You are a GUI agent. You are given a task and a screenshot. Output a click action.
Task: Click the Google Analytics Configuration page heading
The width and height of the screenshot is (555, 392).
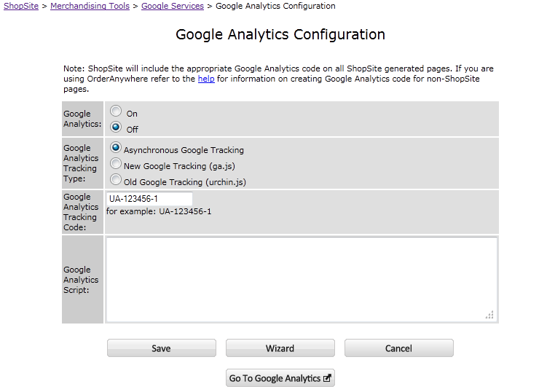[280, 34]
